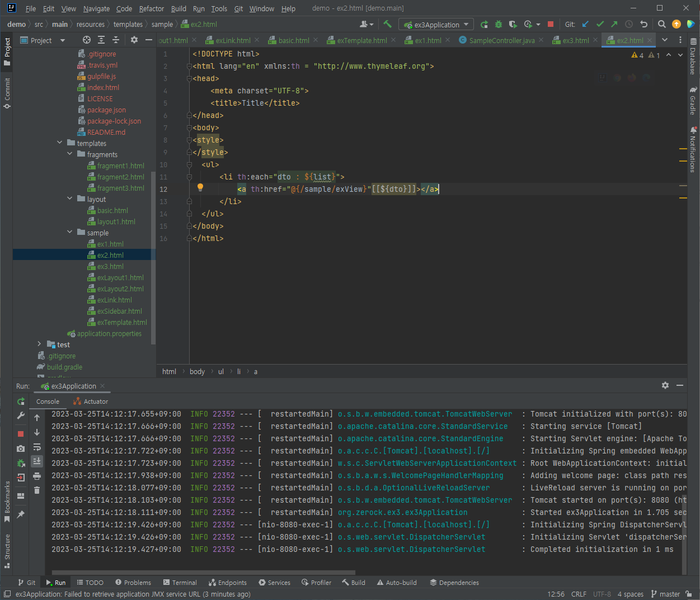Hide the Project tool window
Viewport: 700px width, 600px height.
tap(148, 40)
